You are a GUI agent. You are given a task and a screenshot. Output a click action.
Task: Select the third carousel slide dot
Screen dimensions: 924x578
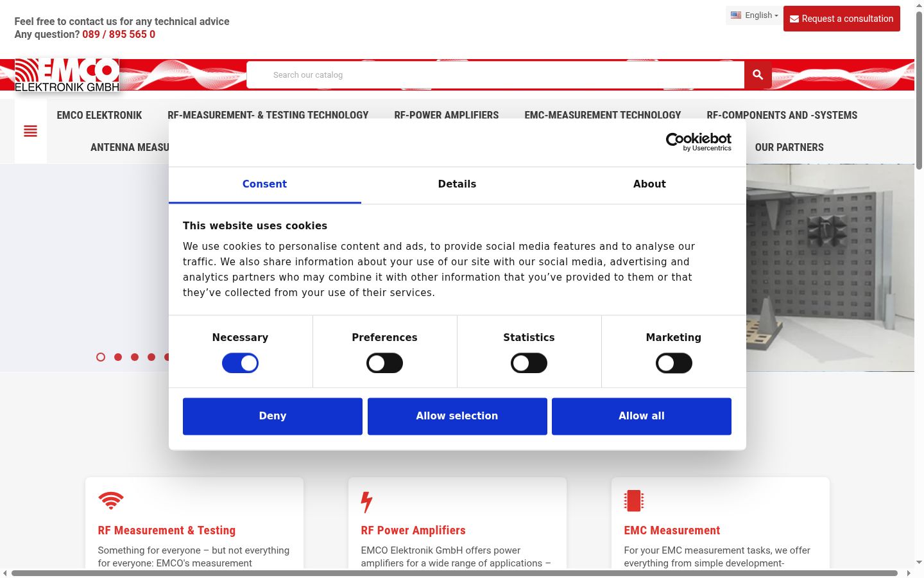135,357
